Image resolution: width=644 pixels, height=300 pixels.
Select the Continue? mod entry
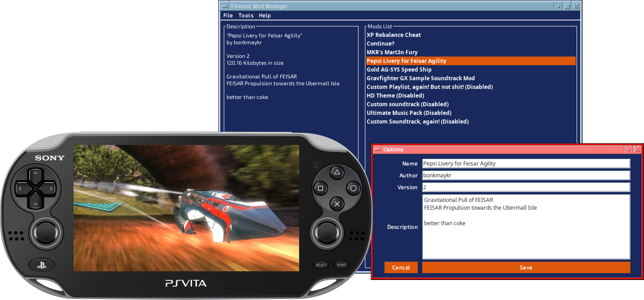pos(380,44)
